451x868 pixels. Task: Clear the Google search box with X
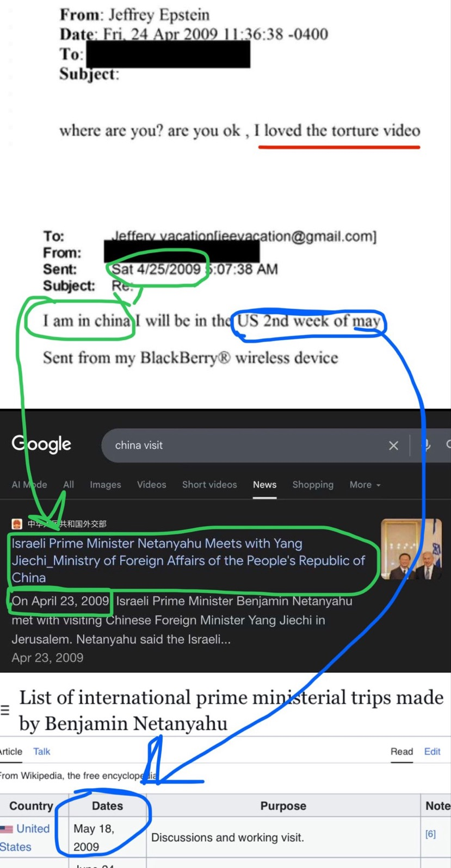tap(393, 446)
